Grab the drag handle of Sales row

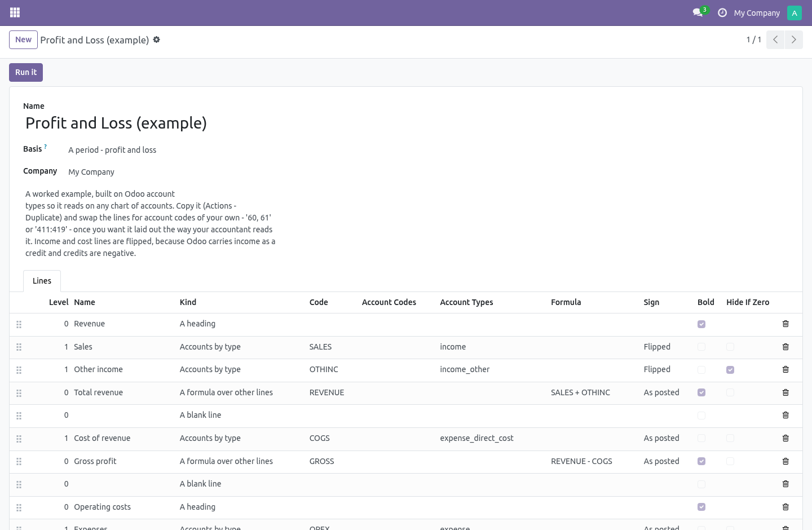click(x=19, y=347)
